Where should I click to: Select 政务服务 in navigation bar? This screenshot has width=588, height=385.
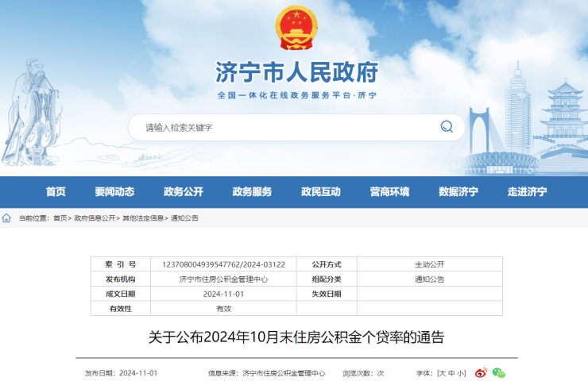click(252, 191)
